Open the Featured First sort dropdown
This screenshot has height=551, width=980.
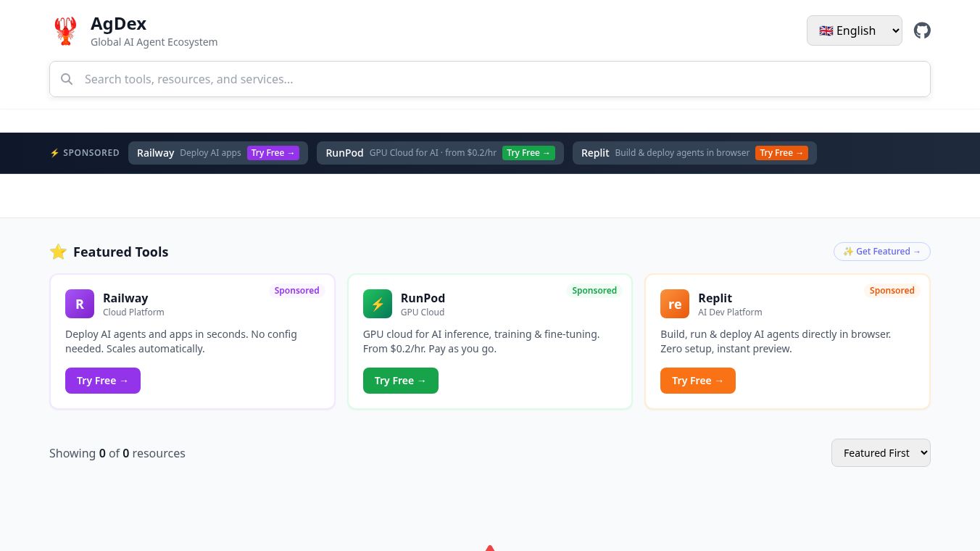coord(881,453)
